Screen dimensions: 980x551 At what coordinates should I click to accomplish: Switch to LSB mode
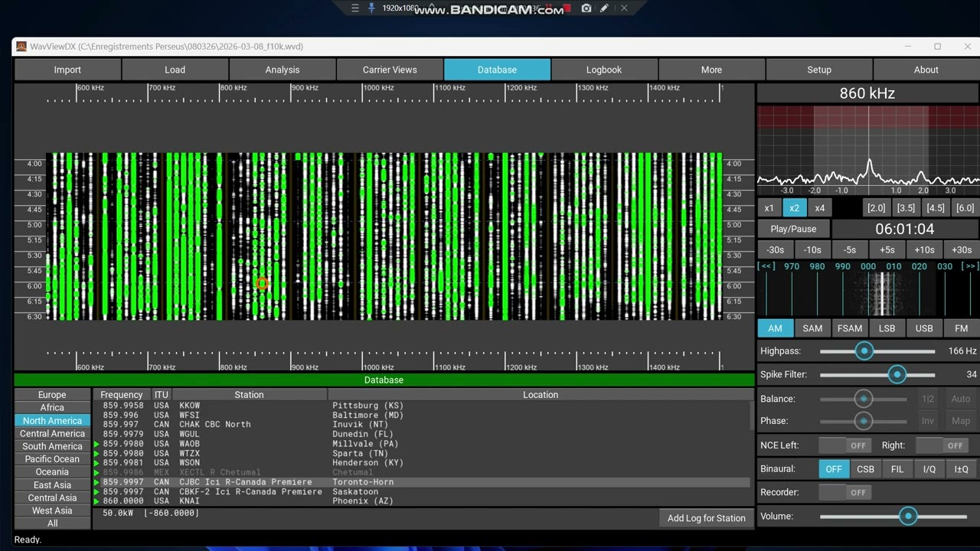(887, 328)
